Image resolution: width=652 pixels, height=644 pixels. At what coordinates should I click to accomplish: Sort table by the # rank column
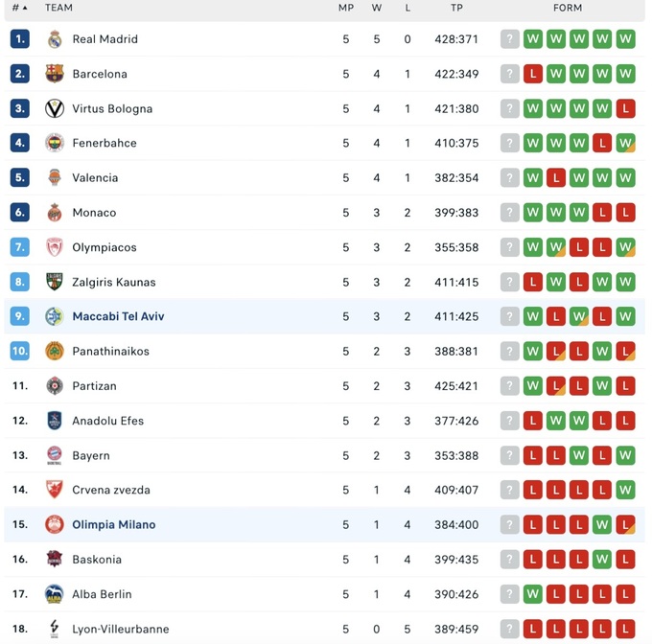point(19,8)
